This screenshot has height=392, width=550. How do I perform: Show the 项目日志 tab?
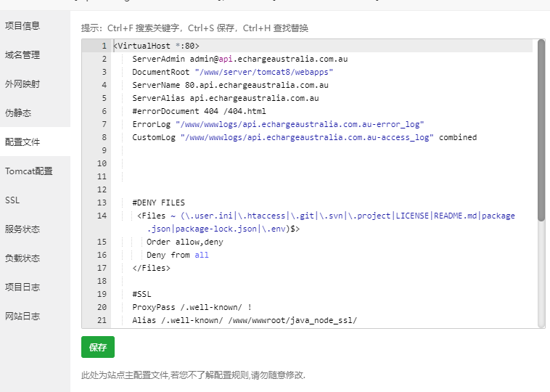[22, 287]
